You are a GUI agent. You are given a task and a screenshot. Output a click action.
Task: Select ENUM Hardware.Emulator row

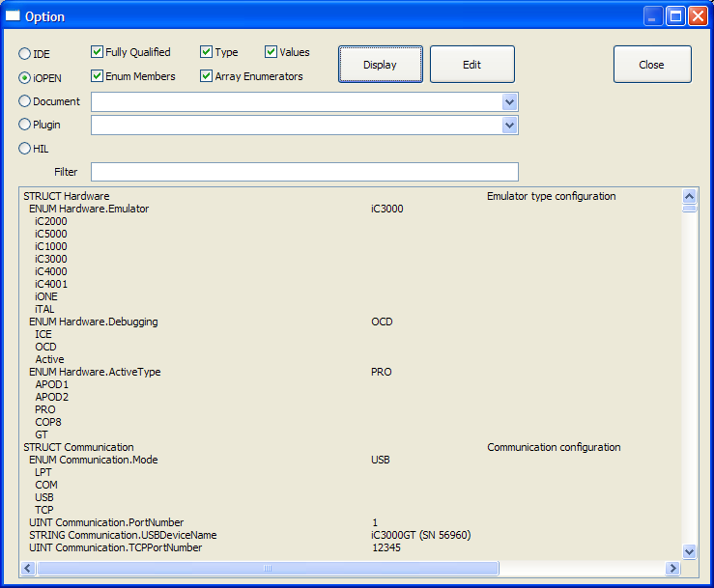89,209
